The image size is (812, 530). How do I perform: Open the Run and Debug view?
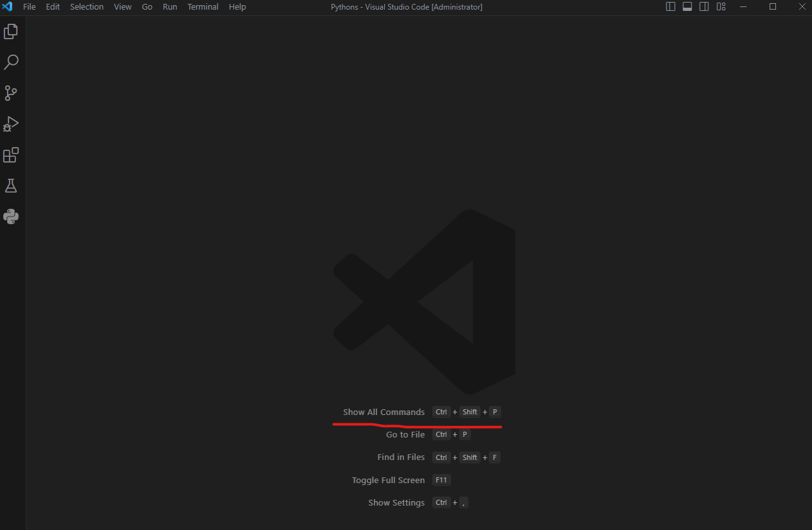(11, 124)
